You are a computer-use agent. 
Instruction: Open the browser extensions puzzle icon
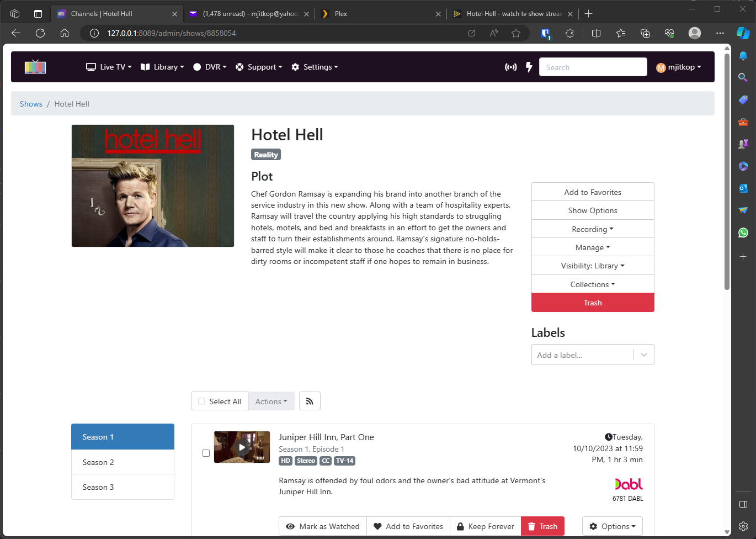point(569,33)
